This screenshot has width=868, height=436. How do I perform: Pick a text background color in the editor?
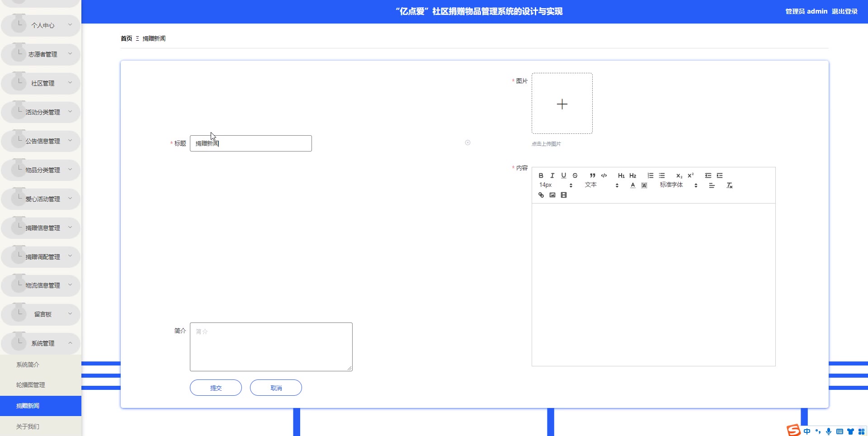[644, 185]
